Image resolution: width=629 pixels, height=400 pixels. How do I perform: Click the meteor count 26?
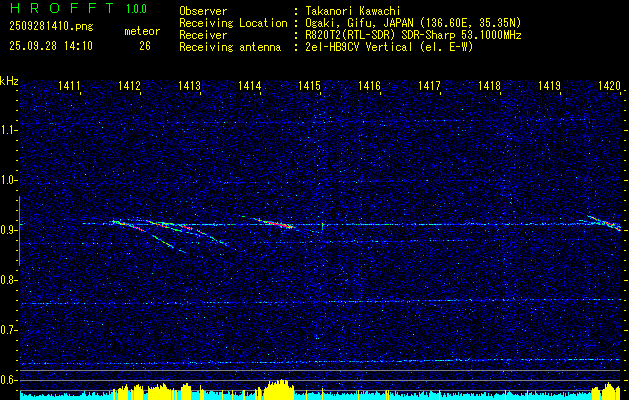point(145,46)
